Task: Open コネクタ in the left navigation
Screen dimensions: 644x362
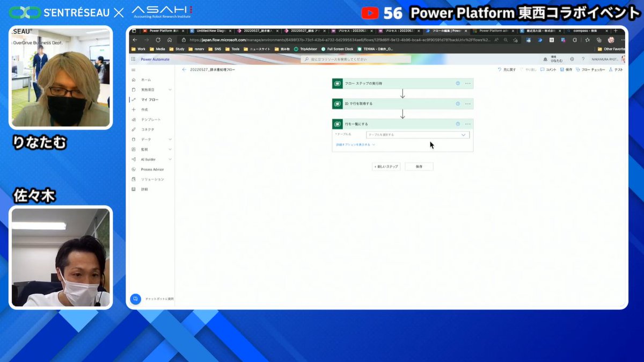Action: coord(148,129)
